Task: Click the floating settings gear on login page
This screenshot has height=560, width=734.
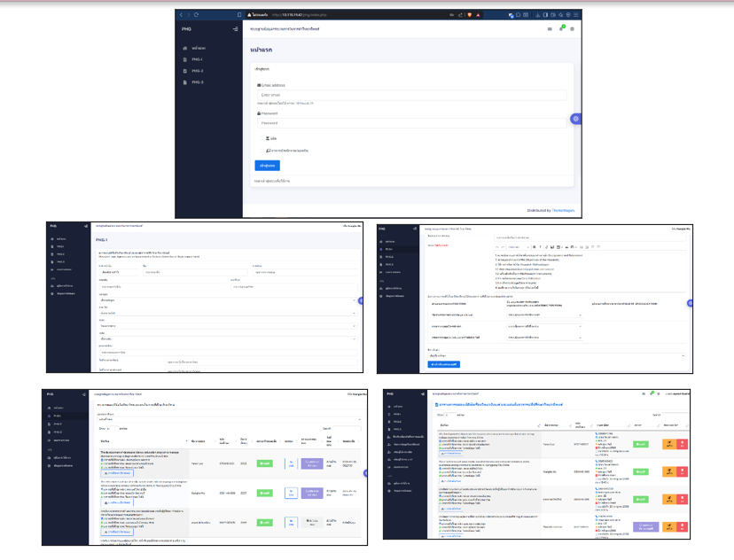Action: click(576, 118)
